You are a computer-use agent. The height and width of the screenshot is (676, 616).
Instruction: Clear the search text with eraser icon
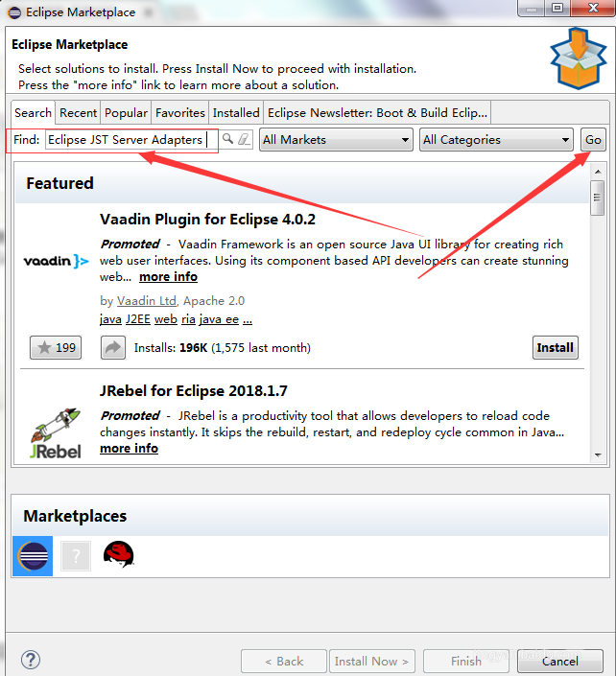coord(244,139)
